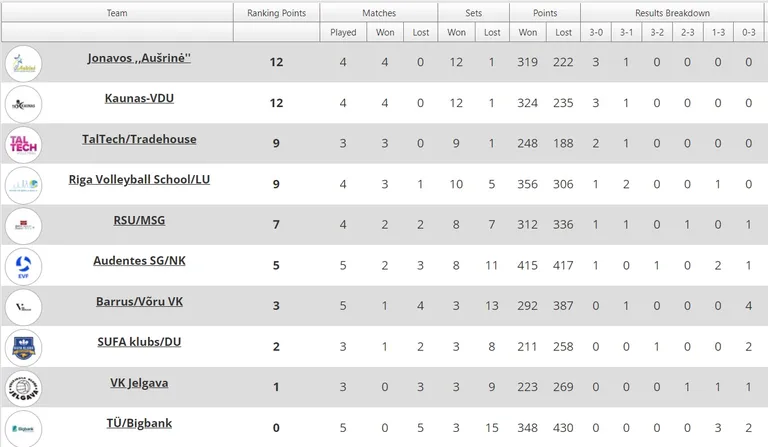Open the VK Jelgava team link

[x=139, y=383]
